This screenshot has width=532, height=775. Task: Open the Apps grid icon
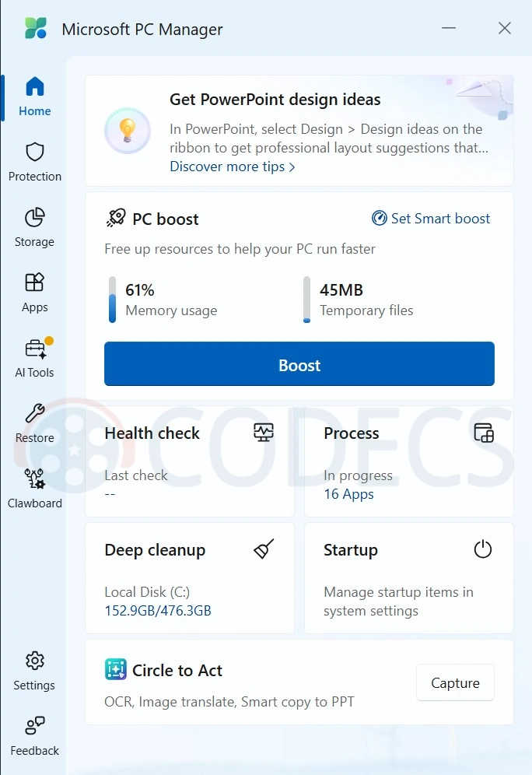pos(34,282)
